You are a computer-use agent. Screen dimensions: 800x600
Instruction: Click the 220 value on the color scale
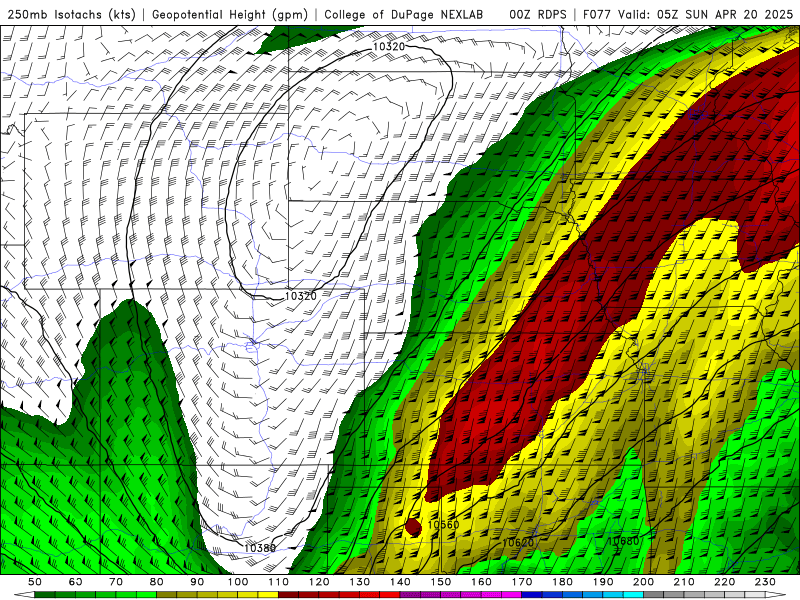pyautogui.click(x=724, y=582)
